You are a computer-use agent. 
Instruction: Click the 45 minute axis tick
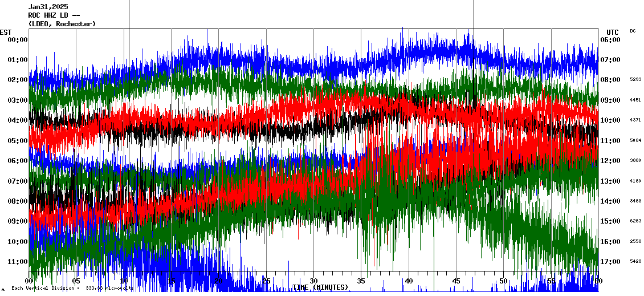pyautogui.click(x=456, y=281)
